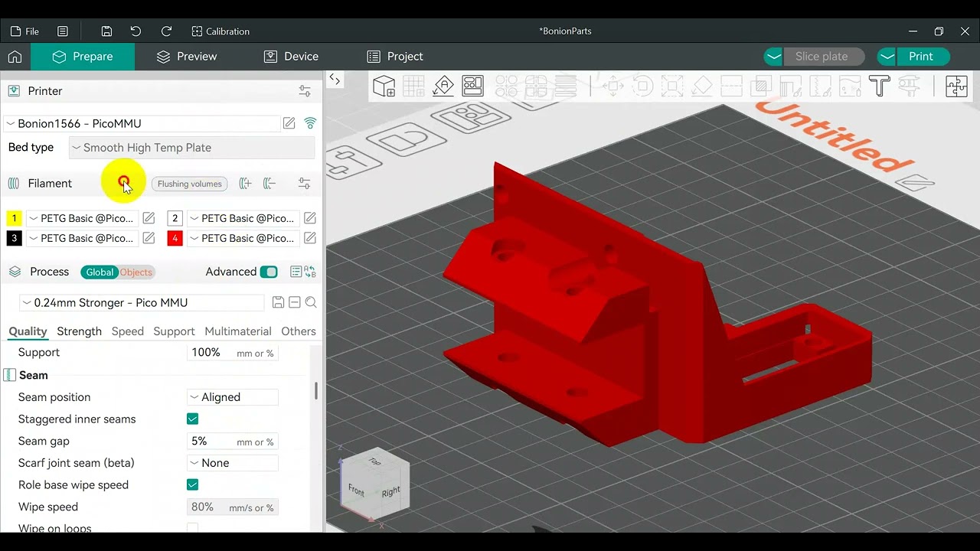Screen dimensions: 980x551
Task: Click the Compare presets icon
Action: tap(310, 272)
